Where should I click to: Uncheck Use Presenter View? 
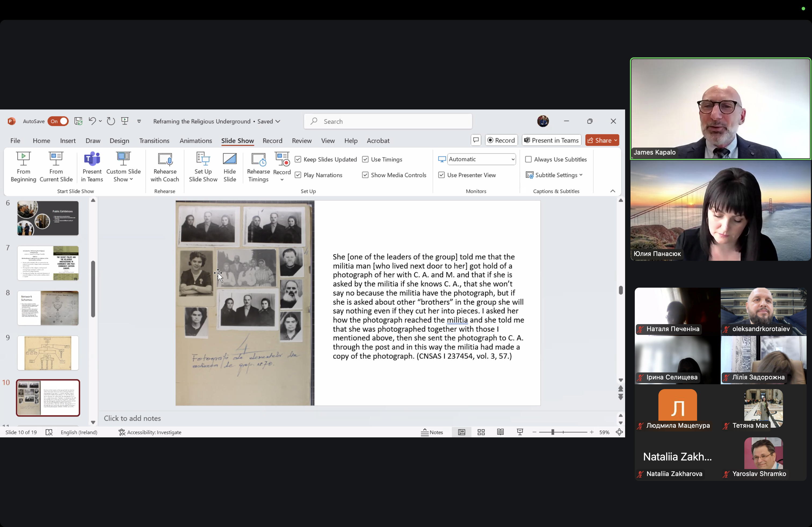441,175
